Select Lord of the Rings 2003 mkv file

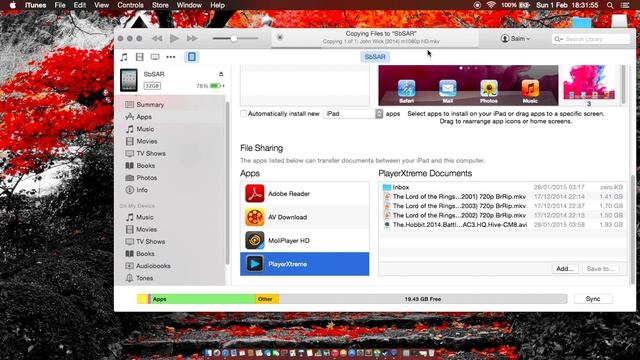(503, 206)
